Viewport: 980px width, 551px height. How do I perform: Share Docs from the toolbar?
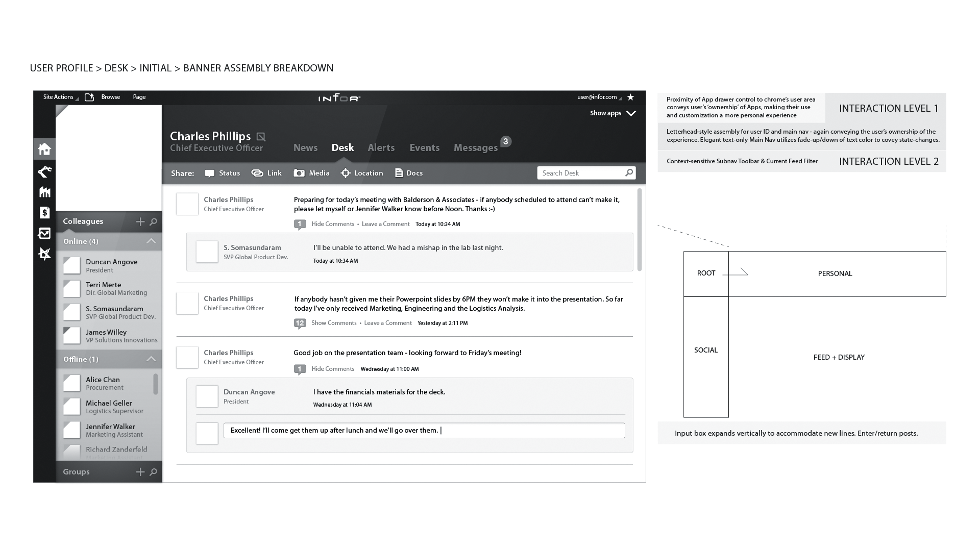point(409,173)
